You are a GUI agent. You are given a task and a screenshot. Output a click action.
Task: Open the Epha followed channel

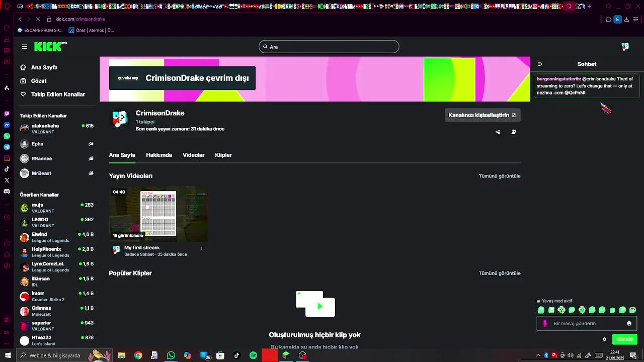tap(56, 144)
